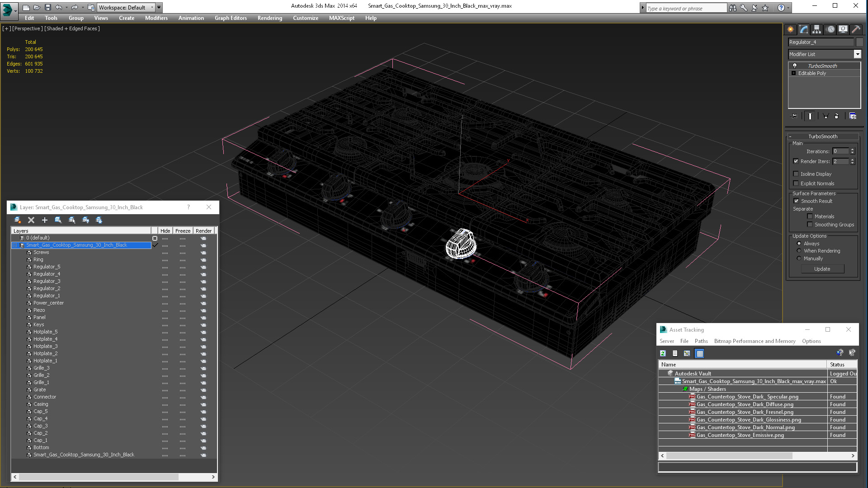Image resolution: width=868 pixels, height=488 pixels.
Task: Open Asset Tracking Paths menu
Action: click(x=701, y=341)
